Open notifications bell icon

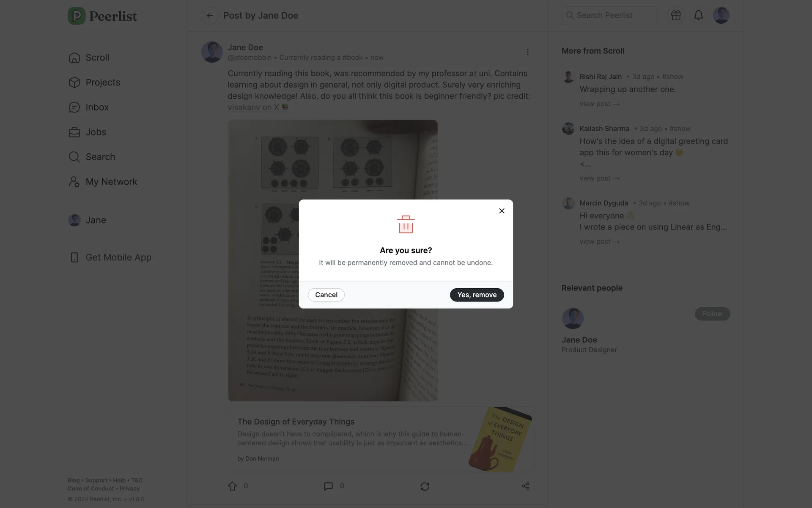pos(699,15)
